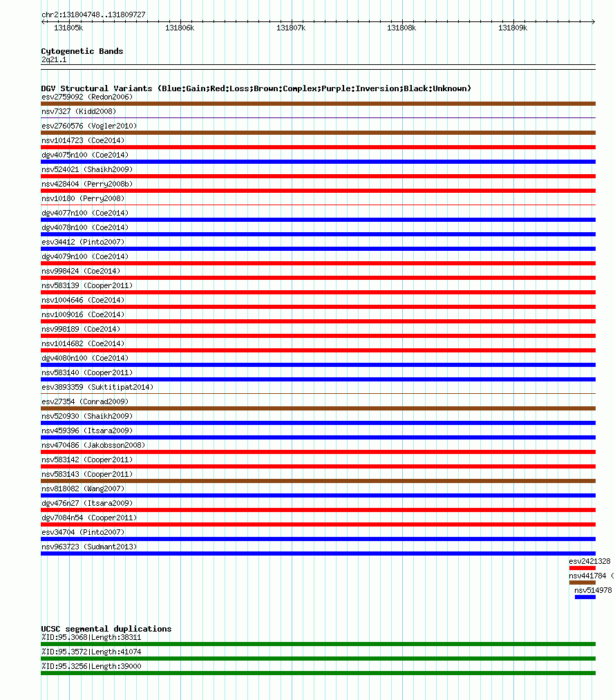The height and width of the screenshot is (700, 615).
Task: Select nsv818082 (Wang2007) label
Action: [x=83, y=489]
